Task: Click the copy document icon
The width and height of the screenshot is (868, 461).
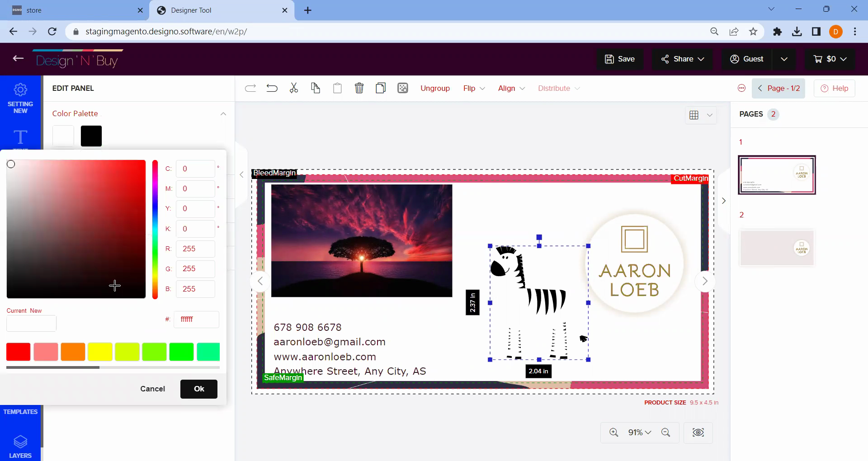Action: pyautogui.click(x=316, y=88)
